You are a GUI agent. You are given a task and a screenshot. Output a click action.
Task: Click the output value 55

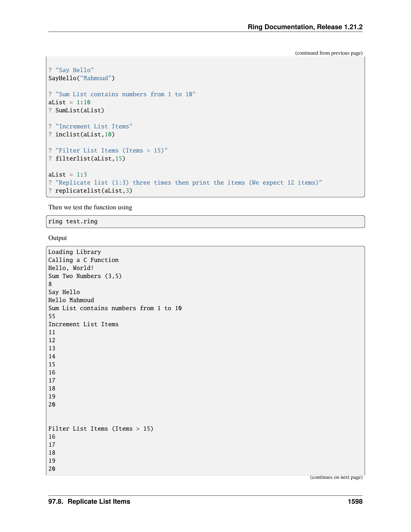52,316
